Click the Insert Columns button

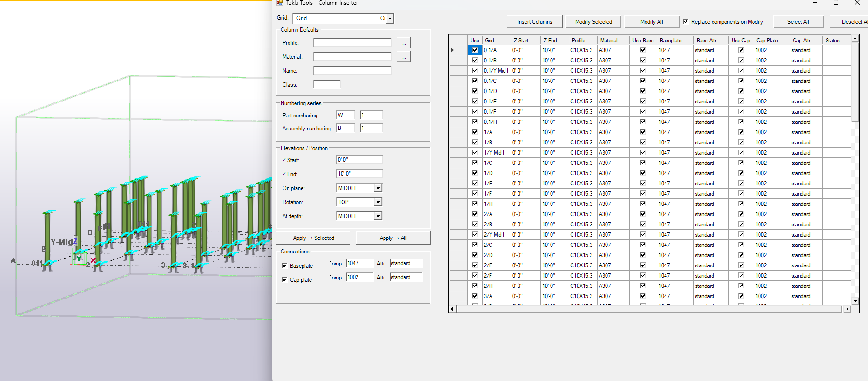coord(535,22)
